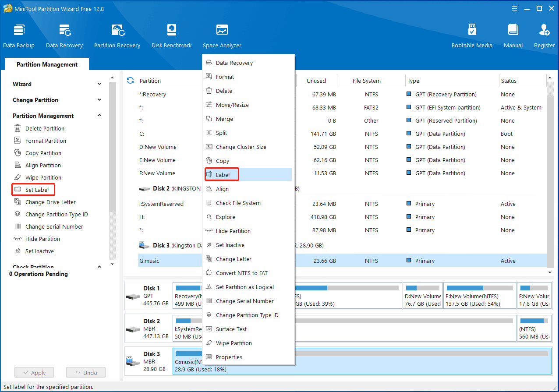Image resolution: width=559 pixels, height=392 pixels.
Task: Choose Delete in context menu
Action: click(x=248, y=91)
